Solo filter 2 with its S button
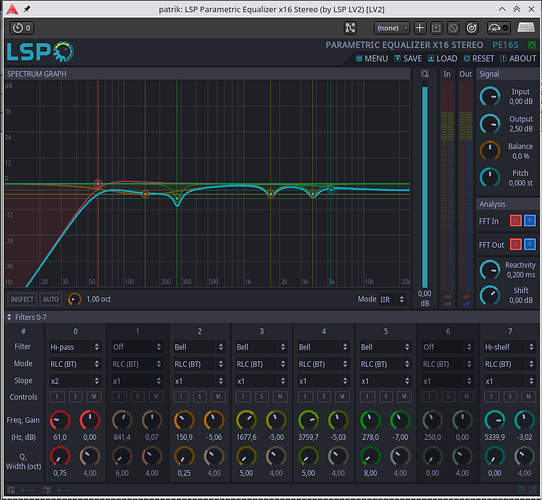 point(199,397)
